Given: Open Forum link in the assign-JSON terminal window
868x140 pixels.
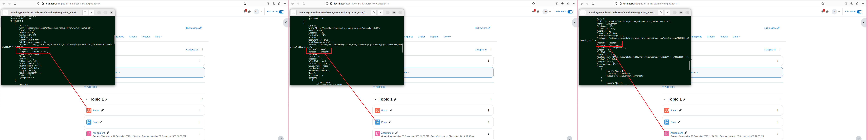Looking at the screenshot, I should [674, 110].
